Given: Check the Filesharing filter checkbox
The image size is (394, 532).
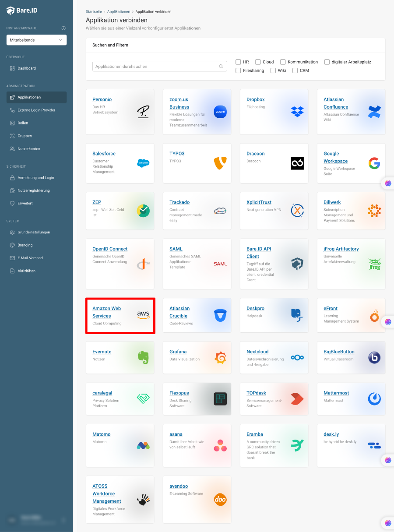Looking at the screenshot, I should coord(238,70).
